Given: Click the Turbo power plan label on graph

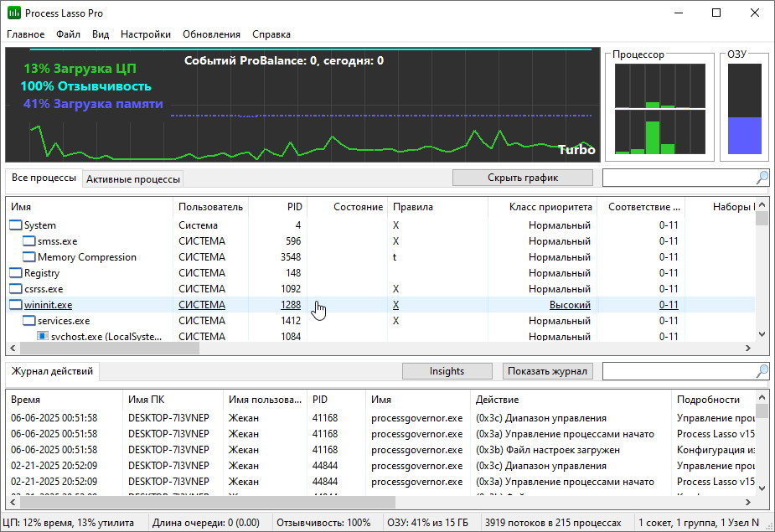Looking at the screenshot, I should (x=576, y=150).
